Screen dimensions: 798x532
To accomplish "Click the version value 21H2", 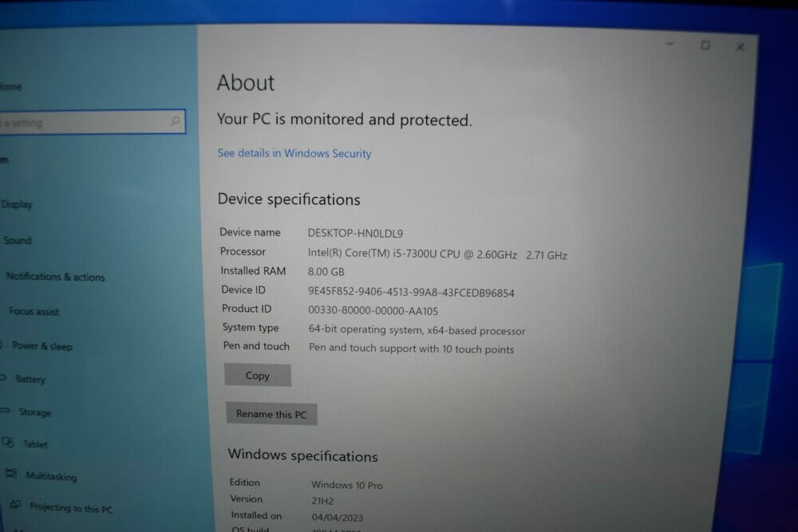I will [x=322, y=501].
